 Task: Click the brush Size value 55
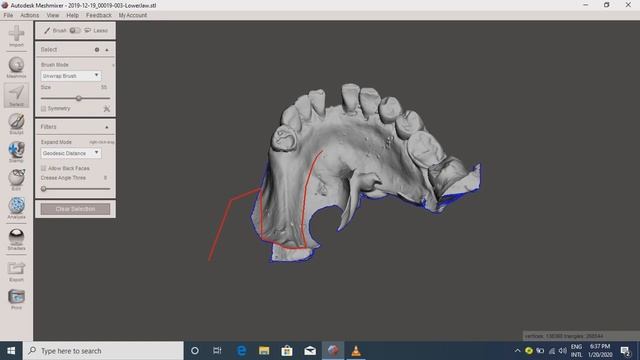click(x=104, y=87)
